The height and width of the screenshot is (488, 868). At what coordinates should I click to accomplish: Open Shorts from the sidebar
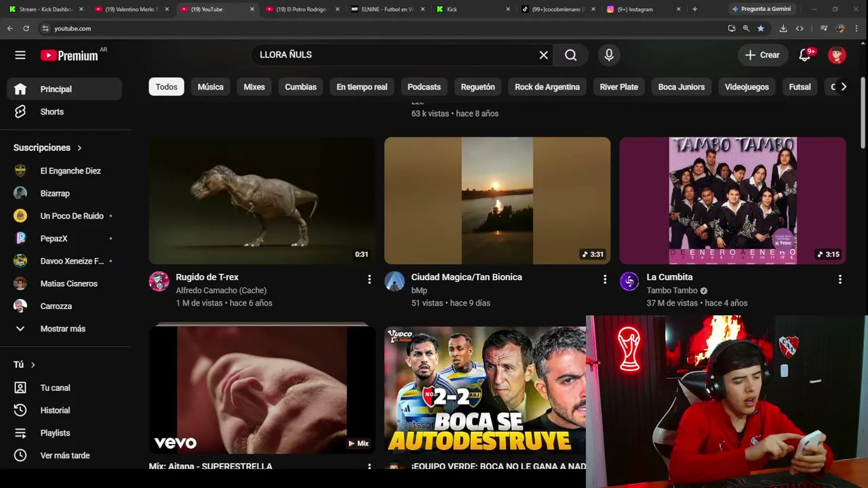tap(64, 112)
